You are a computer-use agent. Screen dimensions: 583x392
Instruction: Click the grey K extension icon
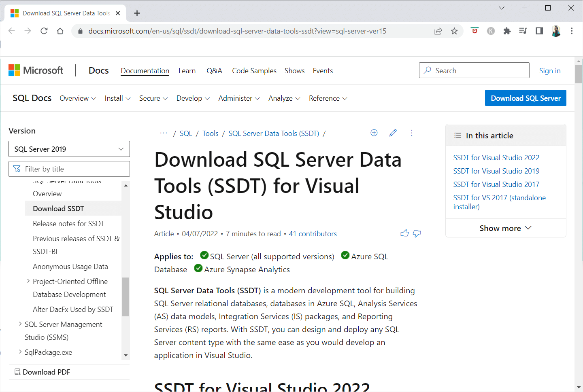pyautogui.click(x=491, y=31)
